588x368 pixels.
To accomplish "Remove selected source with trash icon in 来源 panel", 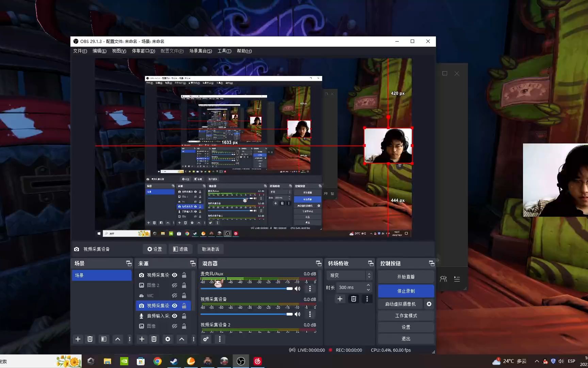I will pyautogui.click(x=154, y=339).
